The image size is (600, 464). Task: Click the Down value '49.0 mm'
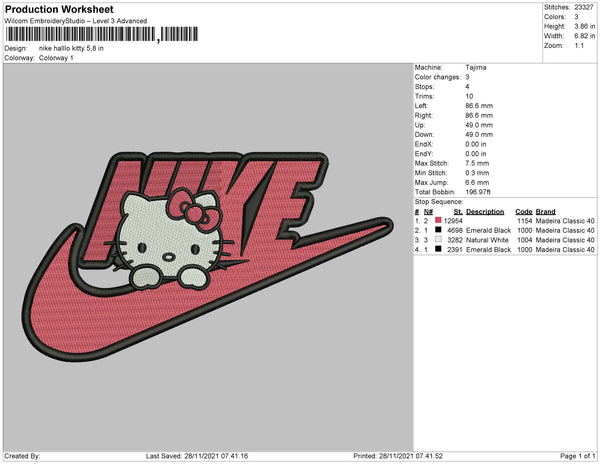point(479,135)
